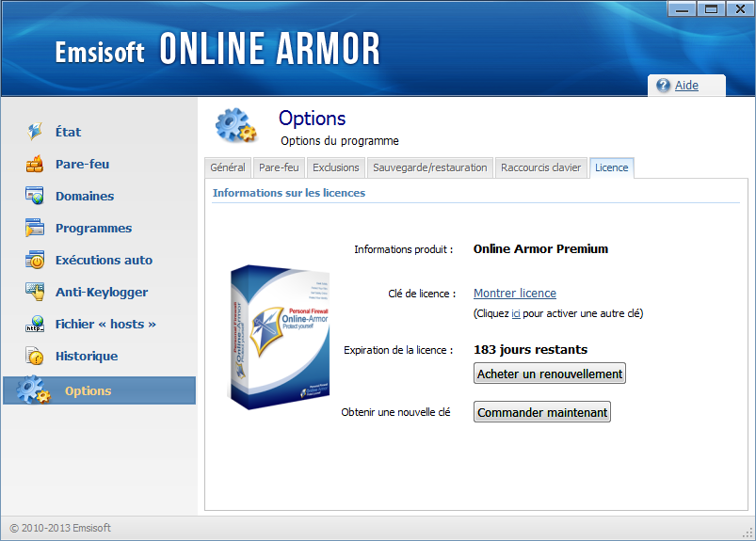The width and height of the screenshot is (756, 541).
Task: Open the Programmes section
Action: pyautogui.click(x=93, y=229)
